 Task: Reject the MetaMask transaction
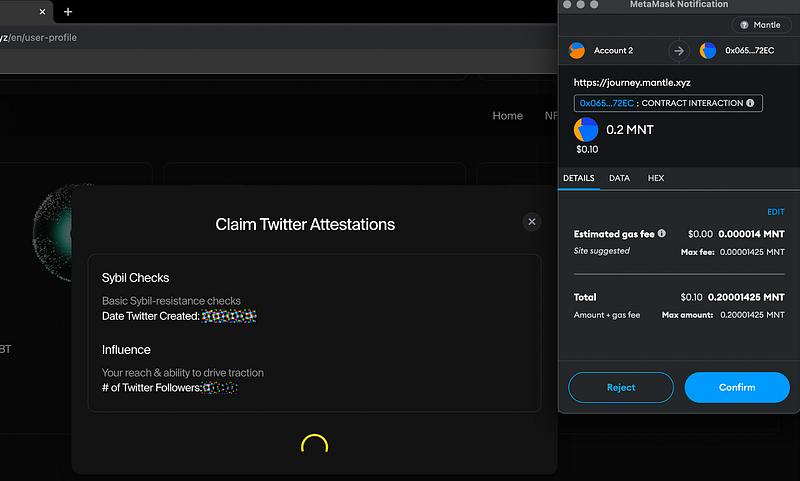pyautogui.click(x=621, y=387)
